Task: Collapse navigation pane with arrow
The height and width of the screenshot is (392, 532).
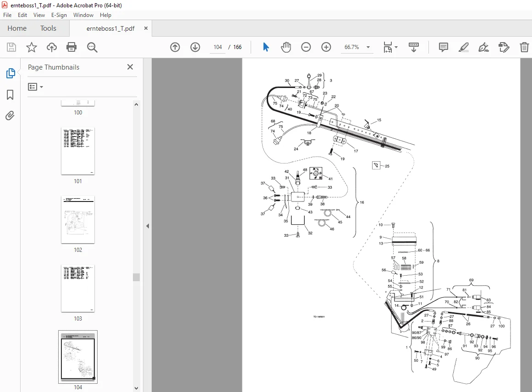Action: click(x=148, y=226)
